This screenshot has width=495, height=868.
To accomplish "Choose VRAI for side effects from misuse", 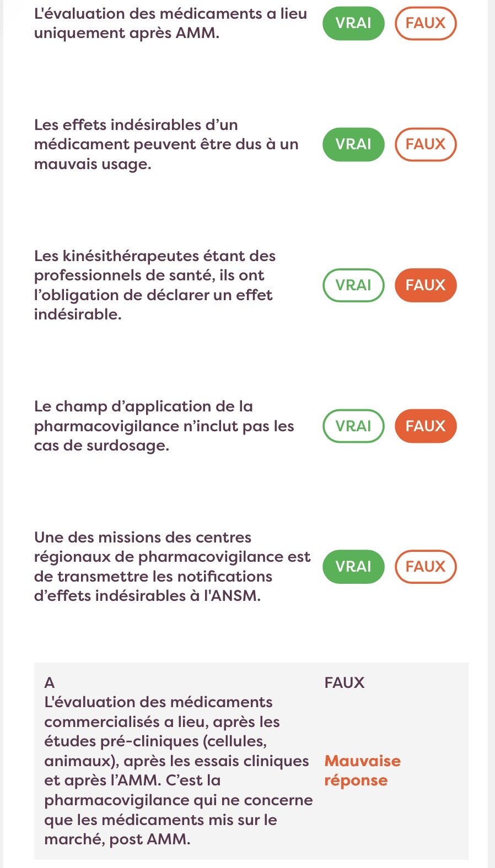I will coord(353,144).
